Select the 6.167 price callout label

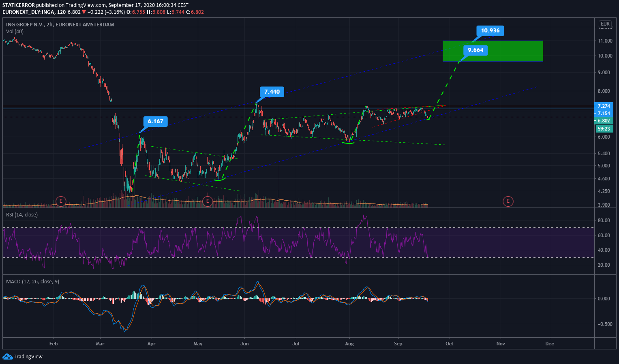pos(156,122)
